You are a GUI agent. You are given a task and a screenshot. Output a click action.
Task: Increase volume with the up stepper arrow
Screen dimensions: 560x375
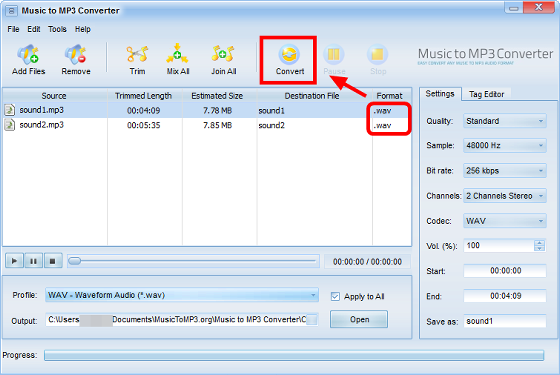pos(539,242)
